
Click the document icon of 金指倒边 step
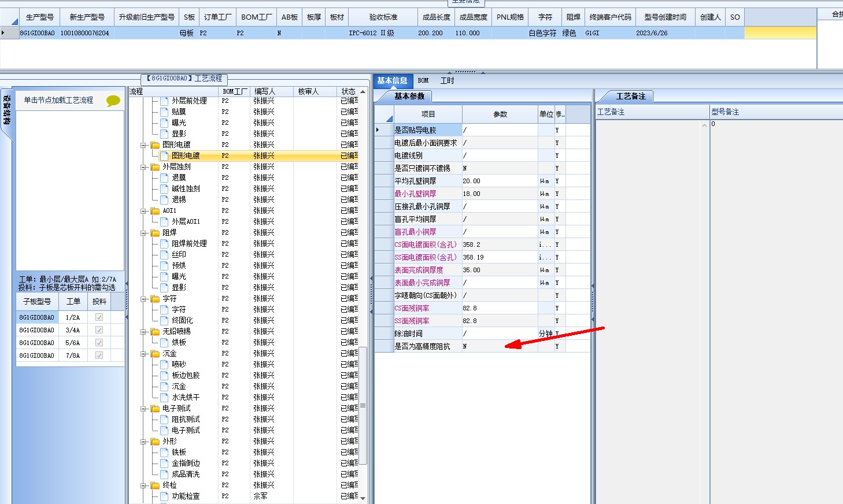[x=164, y=463]
